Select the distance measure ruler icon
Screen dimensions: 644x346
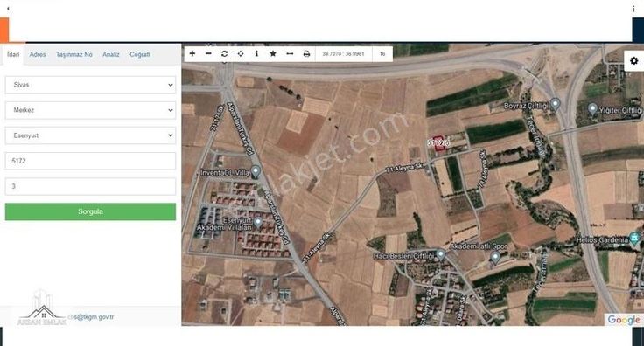290,53
